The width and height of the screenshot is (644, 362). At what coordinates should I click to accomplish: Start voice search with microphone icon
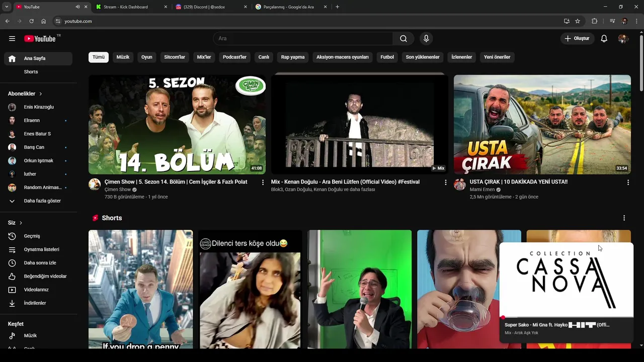click(426, 39)
